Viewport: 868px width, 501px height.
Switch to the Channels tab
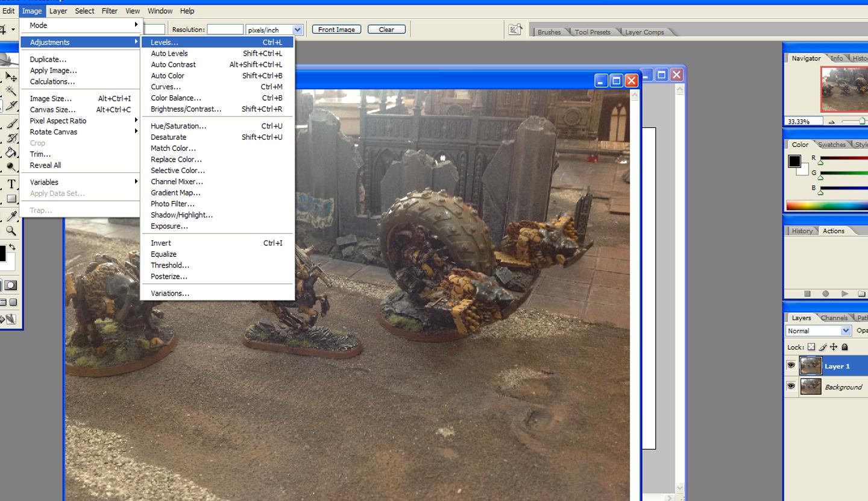(x=834, y=318)
